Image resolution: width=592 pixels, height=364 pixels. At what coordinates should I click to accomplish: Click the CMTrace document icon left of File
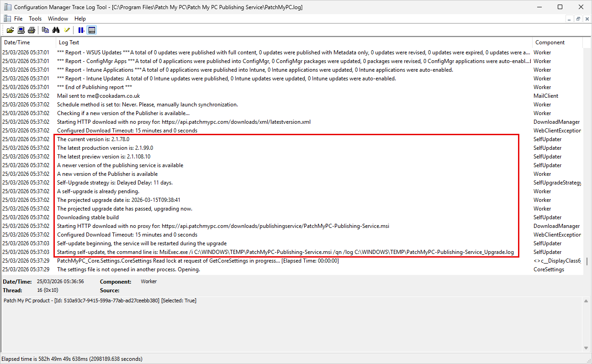pyautogui.click(x=7, y=19)
